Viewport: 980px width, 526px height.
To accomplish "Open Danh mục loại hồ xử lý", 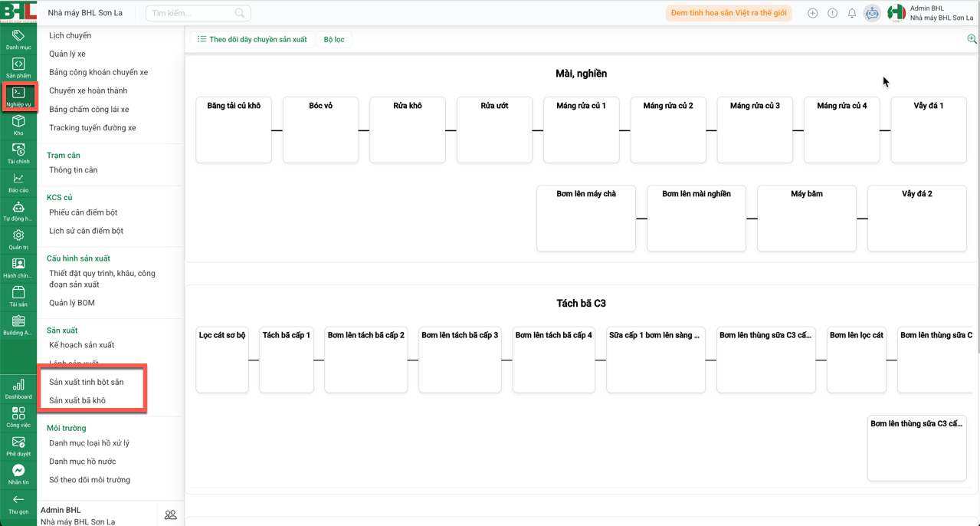I will pyautogui.click(x=89, y=442).
